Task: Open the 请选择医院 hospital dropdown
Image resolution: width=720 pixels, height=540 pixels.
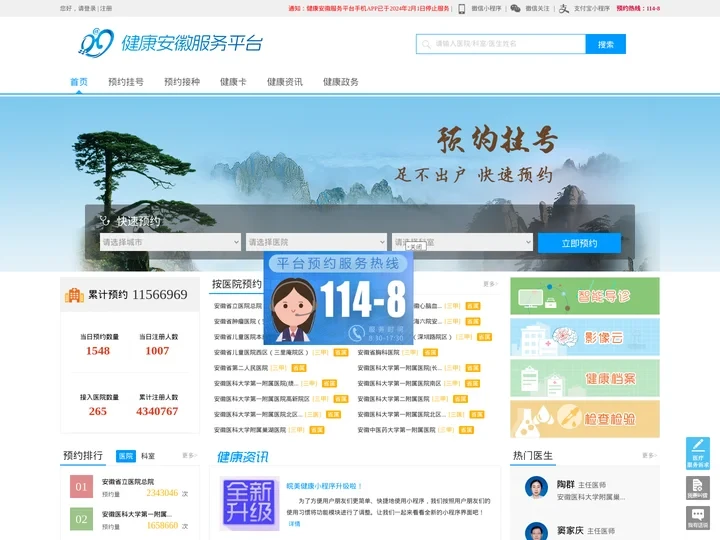Action: [x=316, y=242]
